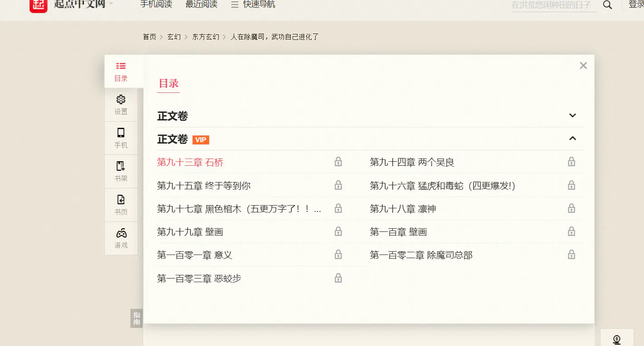Open chapter 第一百章 壁画
The image size is (644, 346).
[x=399, y=232]
